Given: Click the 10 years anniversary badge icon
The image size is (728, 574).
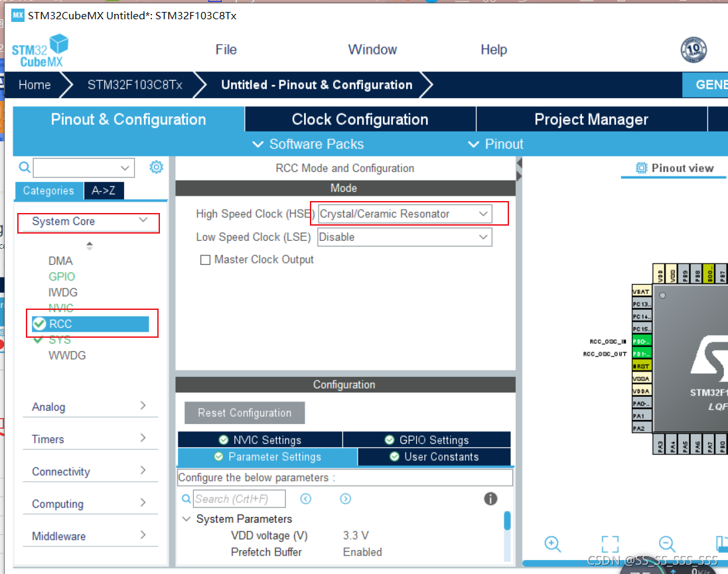Looking at the screenshot, I should click(x=693, y=50).
